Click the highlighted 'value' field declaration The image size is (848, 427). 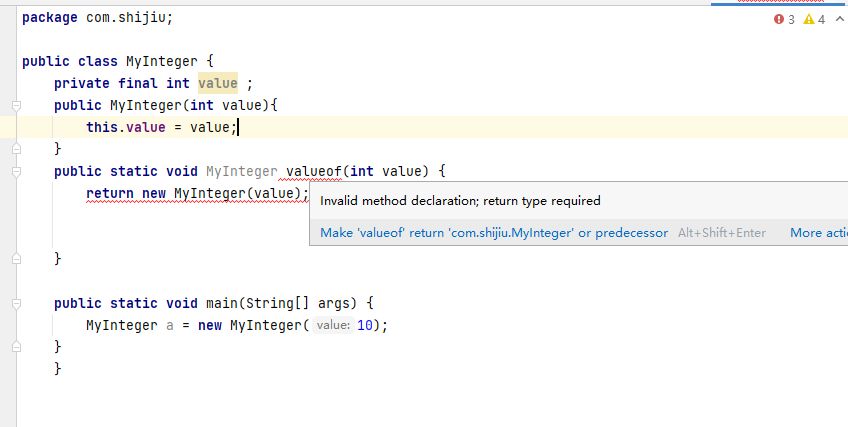tap(218, 83)
